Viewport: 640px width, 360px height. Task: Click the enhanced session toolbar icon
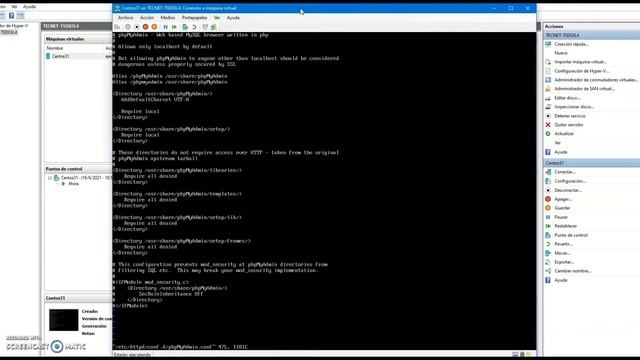point(205,27)
